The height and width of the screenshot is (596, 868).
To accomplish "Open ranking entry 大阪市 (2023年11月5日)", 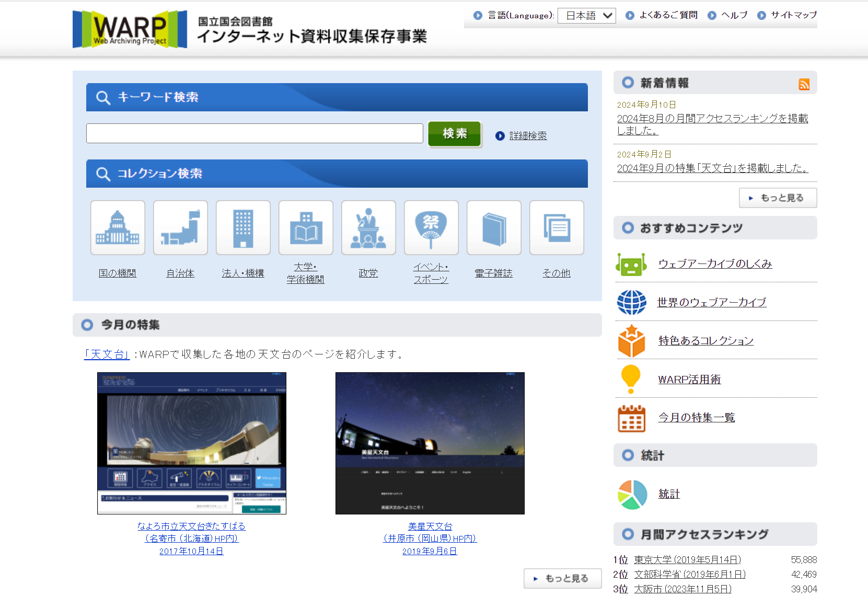I will point(682,589).
